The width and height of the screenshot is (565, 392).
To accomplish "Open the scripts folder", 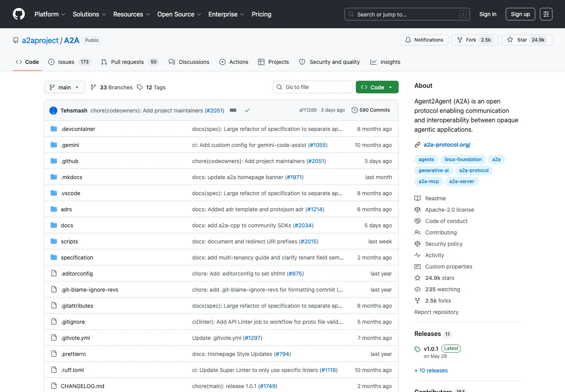I will [x=69, y=241].
